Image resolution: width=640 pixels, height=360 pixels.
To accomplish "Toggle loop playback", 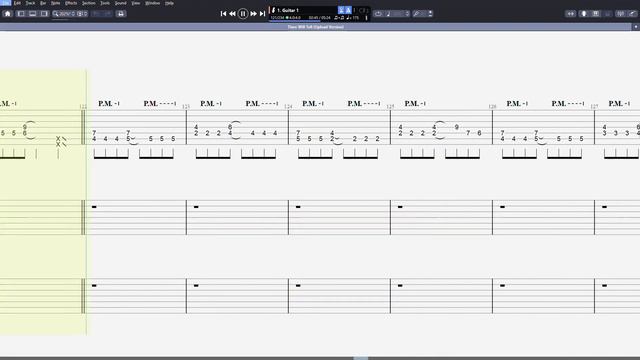I will (378, 13).
